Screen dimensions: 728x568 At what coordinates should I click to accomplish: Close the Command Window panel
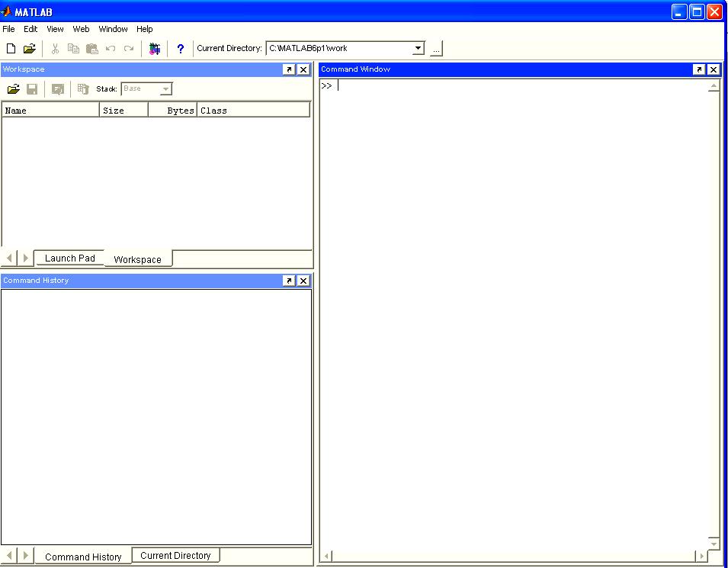(714, 69)
